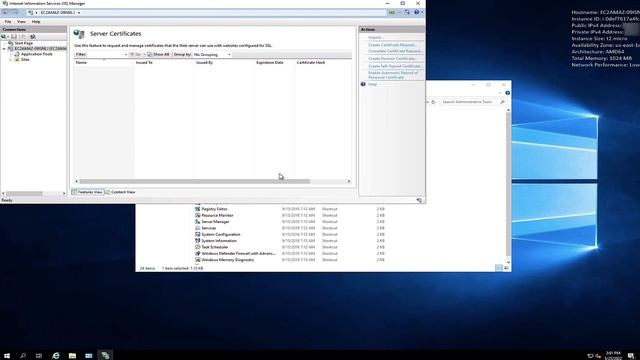
Task: Click the Import... action link
Action: (x=376, y=38)
